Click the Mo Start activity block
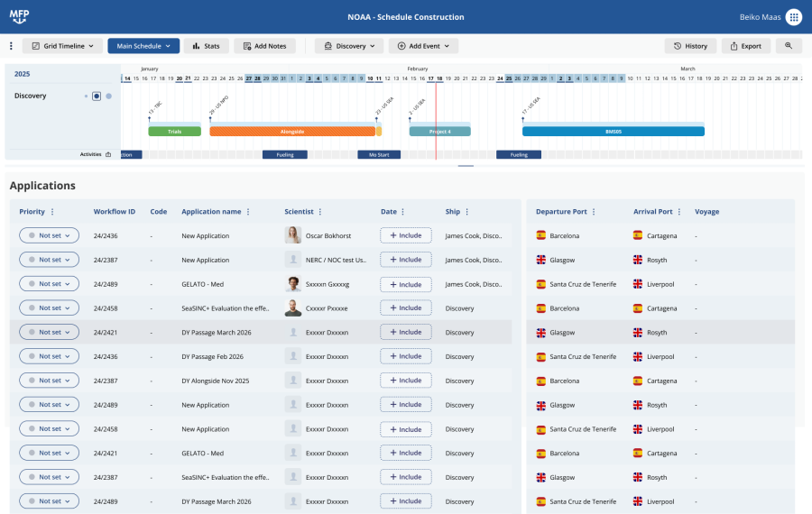Viewport: 812px width, 514px height. coord(379,155)
